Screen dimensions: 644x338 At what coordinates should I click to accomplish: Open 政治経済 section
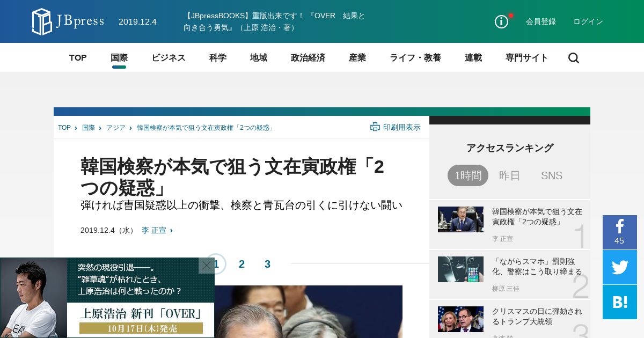click(308, 58)
